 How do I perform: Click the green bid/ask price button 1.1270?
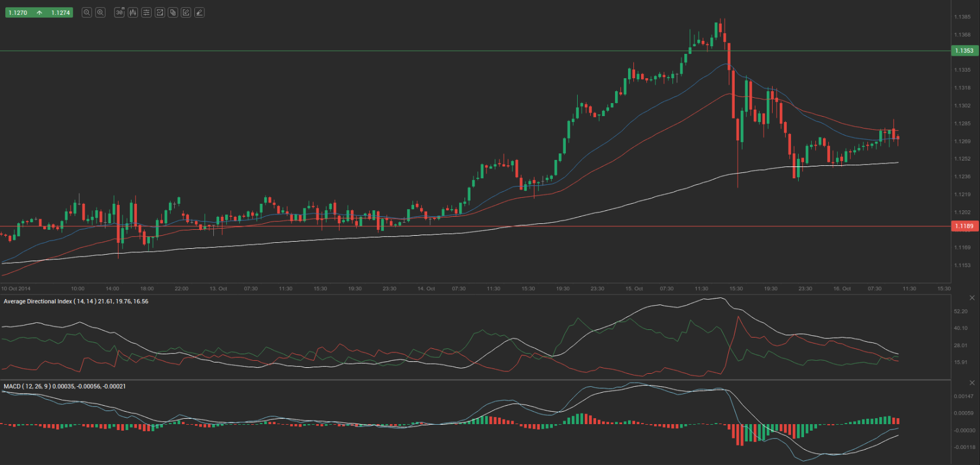tap(18, 12)
